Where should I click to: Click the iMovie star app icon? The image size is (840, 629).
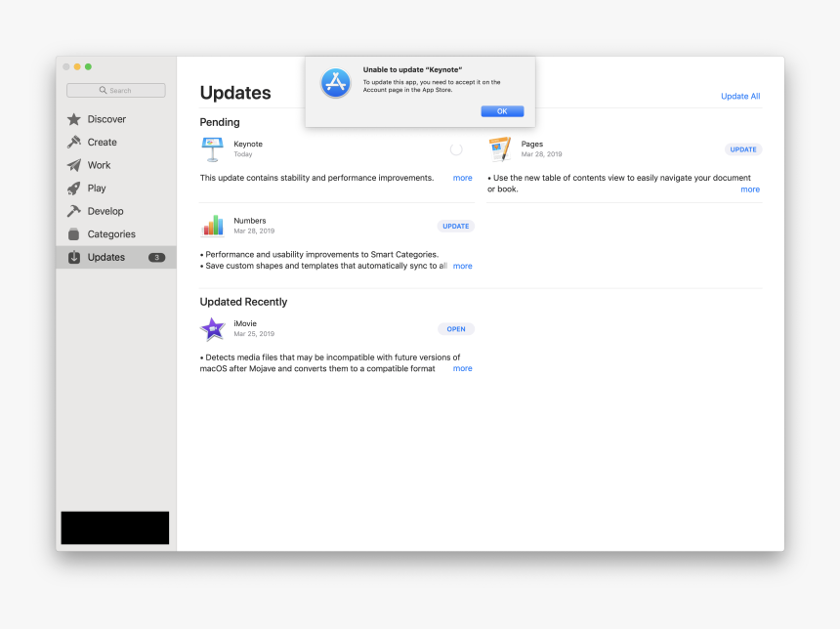(213, 328)
